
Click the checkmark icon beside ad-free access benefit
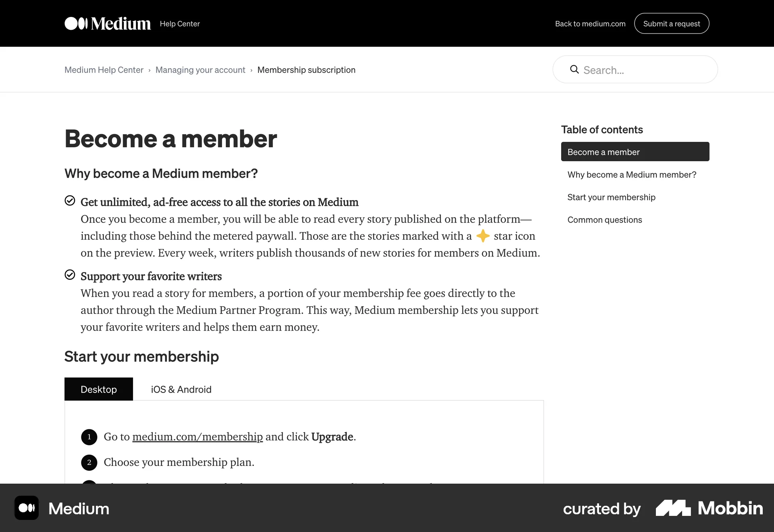[x=69, y=200]
